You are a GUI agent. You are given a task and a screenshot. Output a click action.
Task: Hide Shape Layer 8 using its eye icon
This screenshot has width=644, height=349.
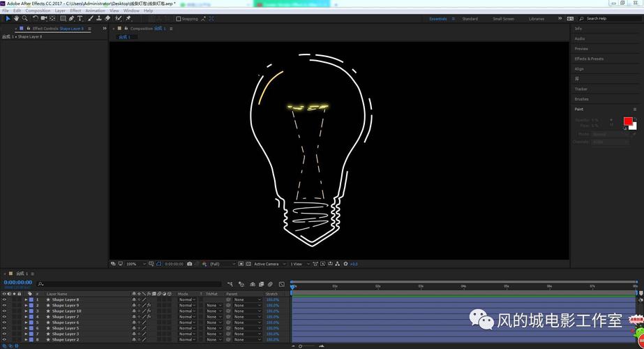[4, 299]
